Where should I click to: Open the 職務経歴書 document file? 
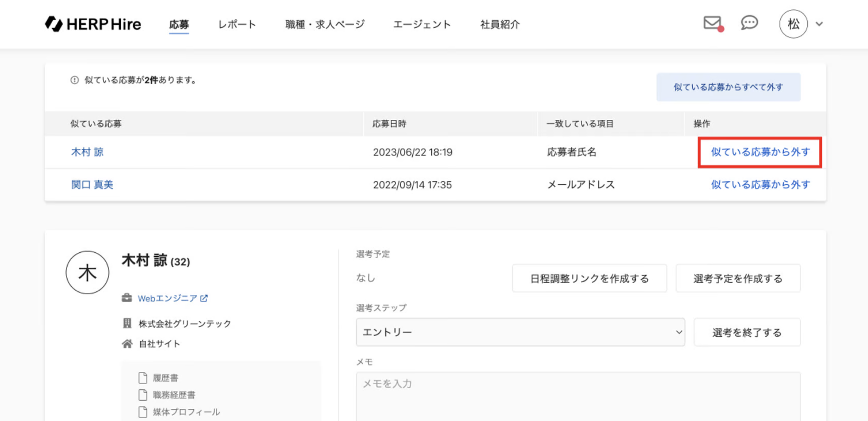(174, 395)
